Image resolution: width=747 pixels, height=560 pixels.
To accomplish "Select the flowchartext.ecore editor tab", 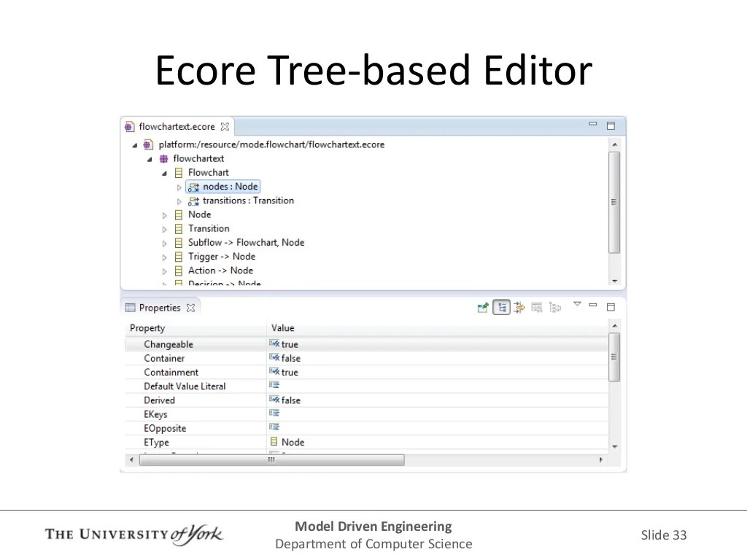I will [x=175, y=125].
